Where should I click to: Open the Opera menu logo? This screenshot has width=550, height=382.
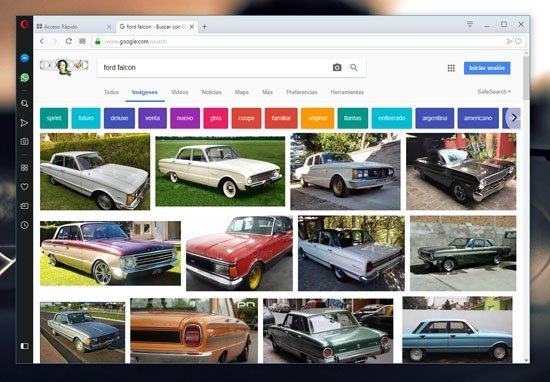pyautogui.click(x=24, y=25)
